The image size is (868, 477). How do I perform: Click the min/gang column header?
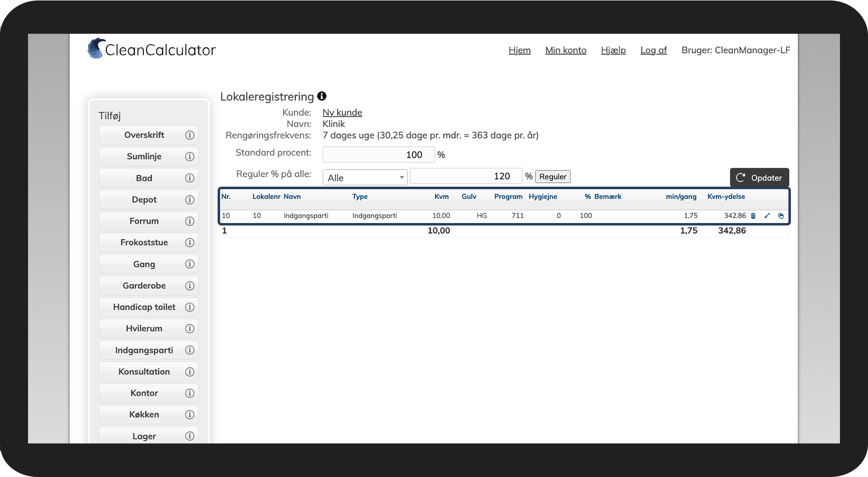681,196
